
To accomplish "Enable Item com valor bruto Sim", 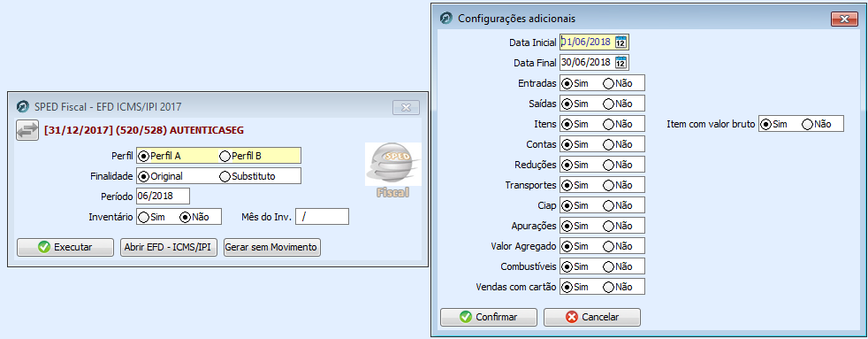I will click(x=774, y=124).
